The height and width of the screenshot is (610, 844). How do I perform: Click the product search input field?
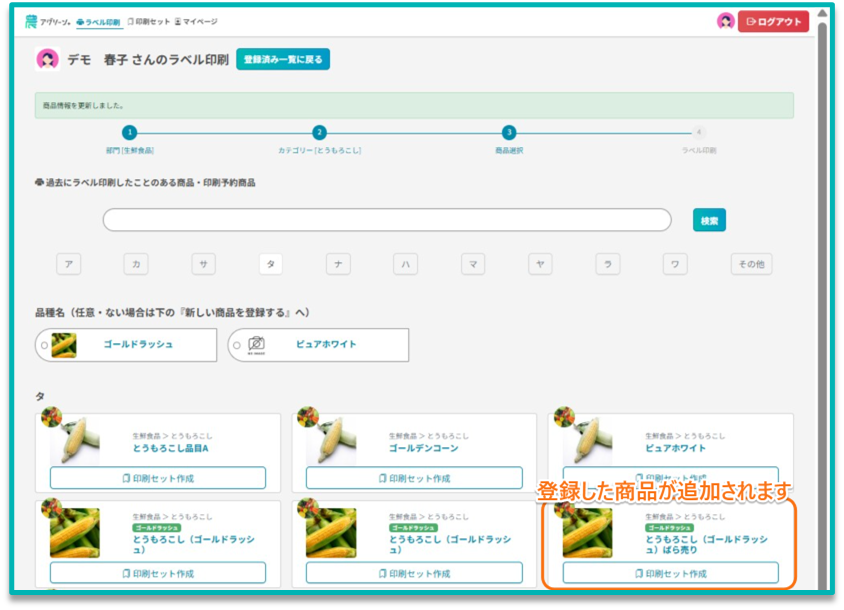click(387, 220)
